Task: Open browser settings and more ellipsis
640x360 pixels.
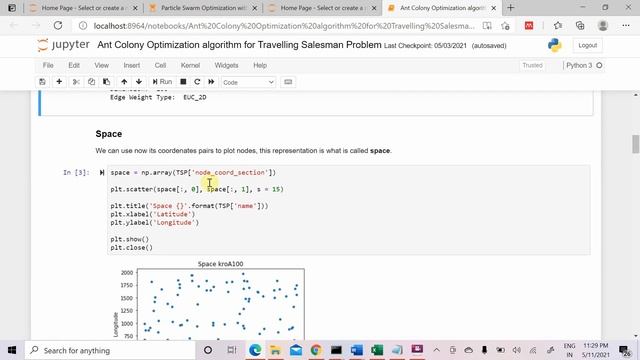Action: pos(626,26)
